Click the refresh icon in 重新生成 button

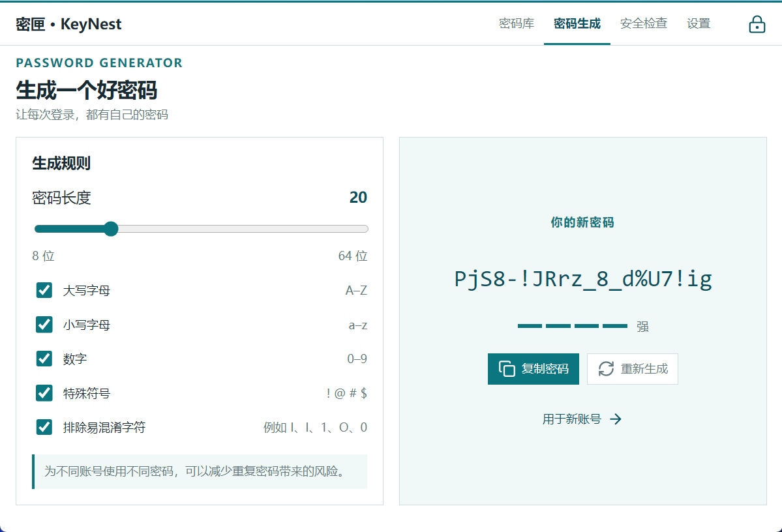606,369
